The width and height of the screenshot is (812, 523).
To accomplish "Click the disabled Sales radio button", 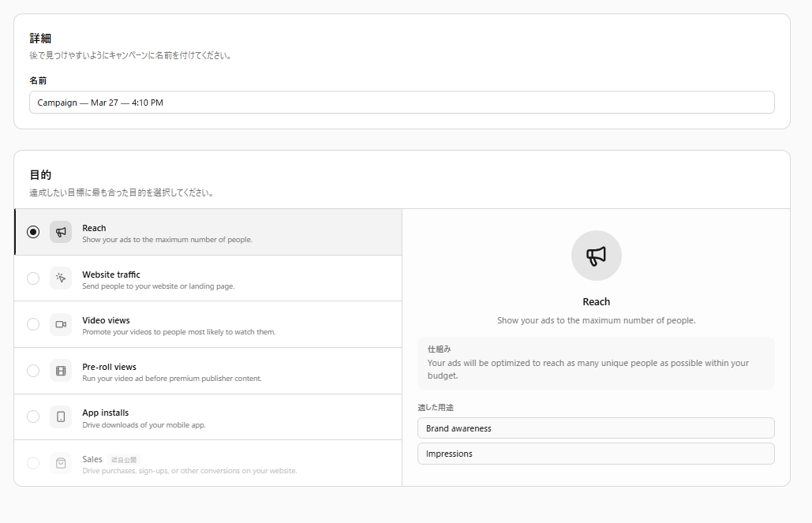I will point(33,463).
